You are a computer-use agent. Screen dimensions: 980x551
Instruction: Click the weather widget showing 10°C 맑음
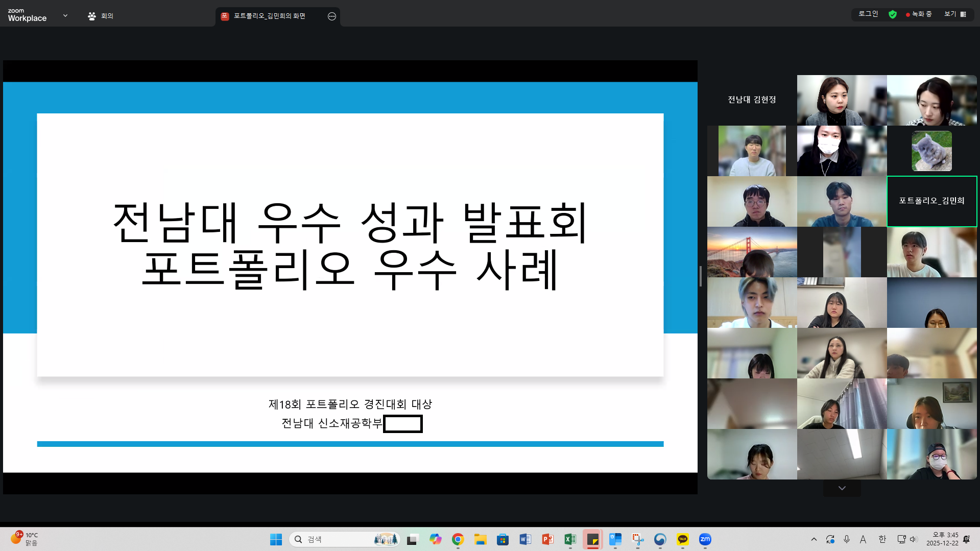point(25,539)
